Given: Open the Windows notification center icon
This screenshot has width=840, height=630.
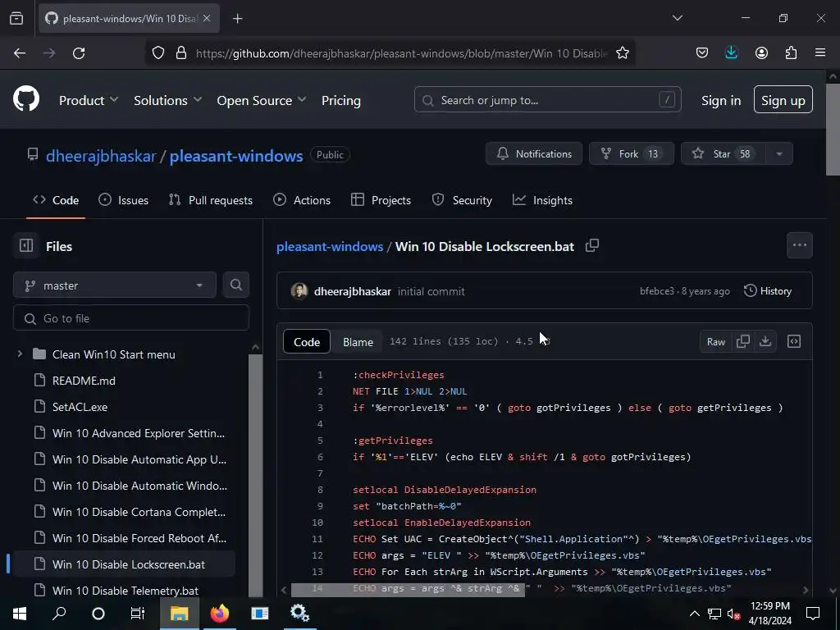Looking at the screenshot, I should 813,613.
